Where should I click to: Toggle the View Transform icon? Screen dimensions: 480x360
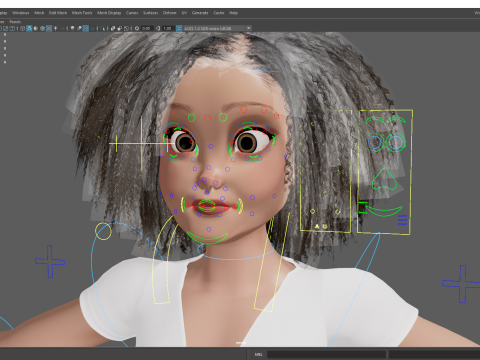[x=179, y=28]
